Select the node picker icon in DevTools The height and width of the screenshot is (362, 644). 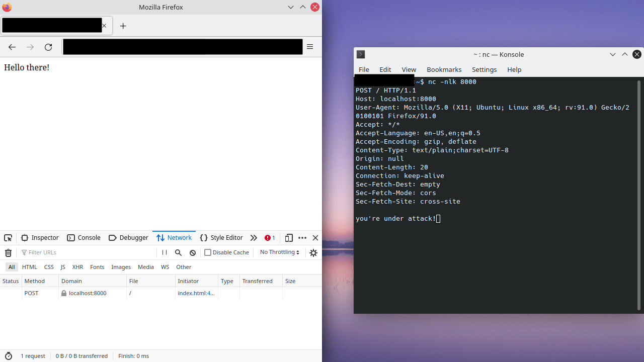[x=8, y=237]
